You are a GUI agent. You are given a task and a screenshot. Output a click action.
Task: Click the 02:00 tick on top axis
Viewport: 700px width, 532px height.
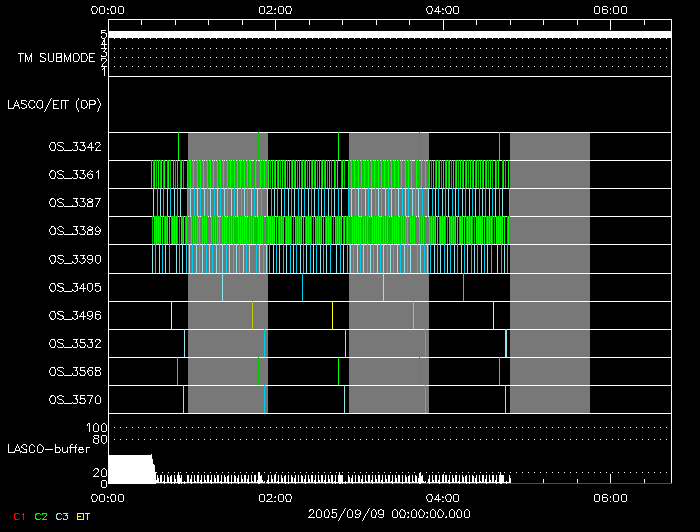click(275, 10)
